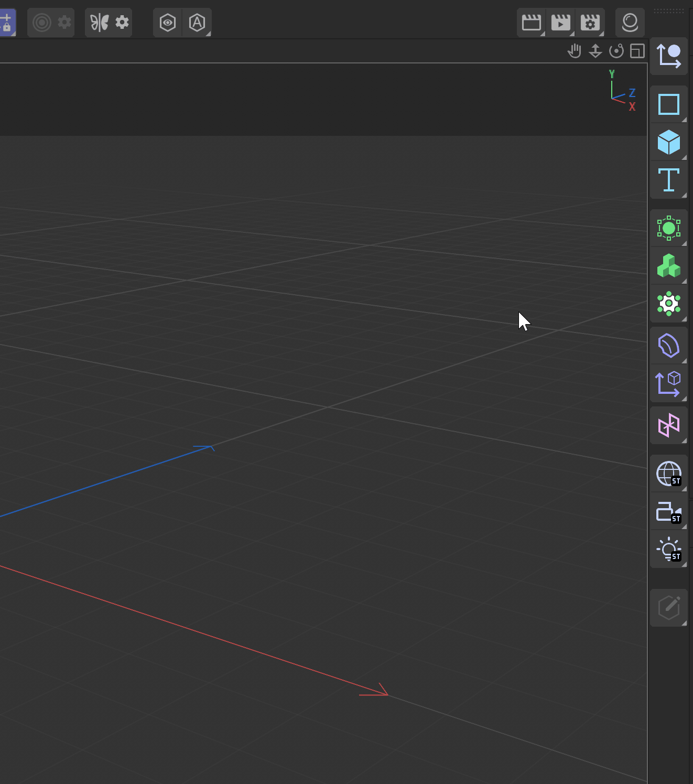
Task: Enable the Soft Selection concentric-circles icon
Action: 41,23
